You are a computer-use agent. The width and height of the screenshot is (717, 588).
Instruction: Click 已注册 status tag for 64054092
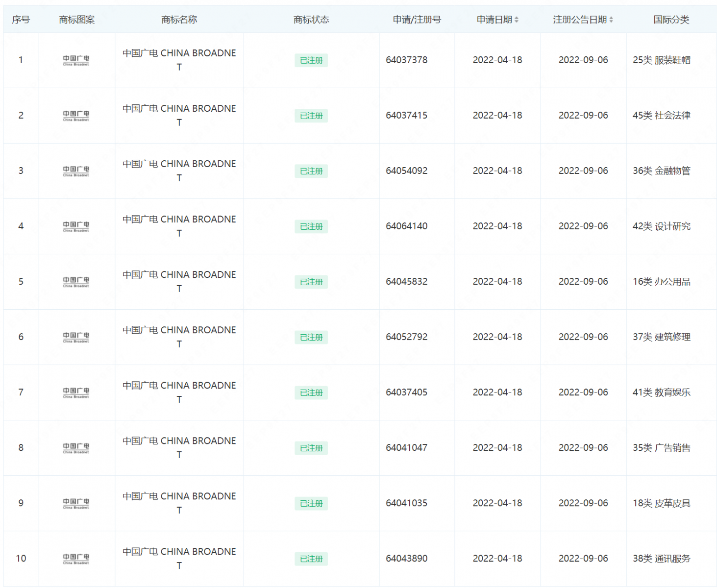coord(311,171)
